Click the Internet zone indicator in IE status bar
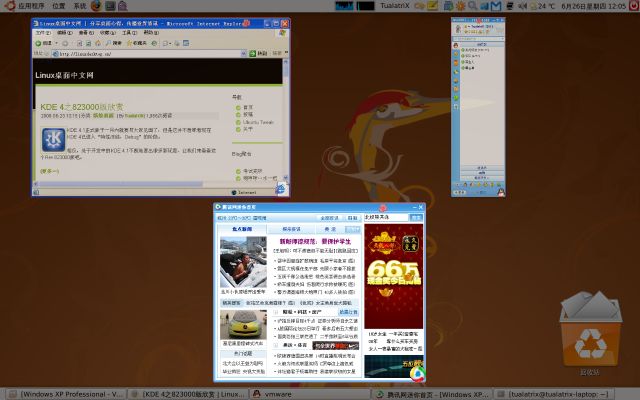Image resolution: width=640 pixels, height=400 pixels. (x=244, y=192)
